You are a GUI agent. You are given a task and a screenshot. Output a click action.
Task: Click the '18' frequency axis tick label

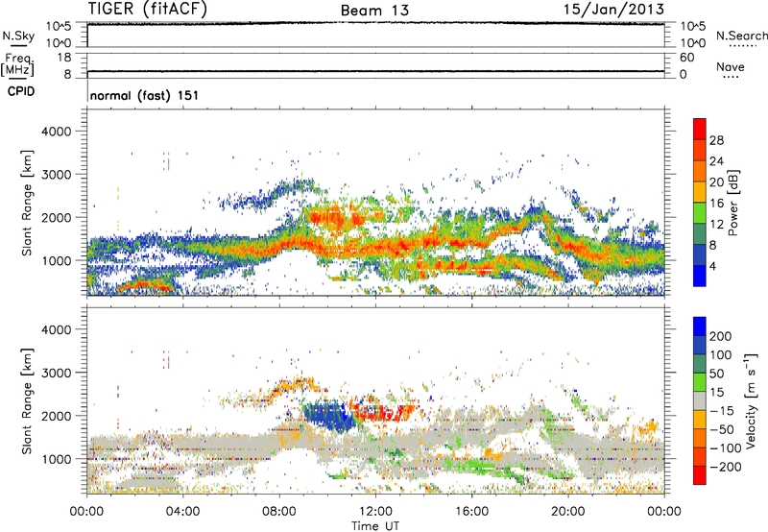[64, 58]
